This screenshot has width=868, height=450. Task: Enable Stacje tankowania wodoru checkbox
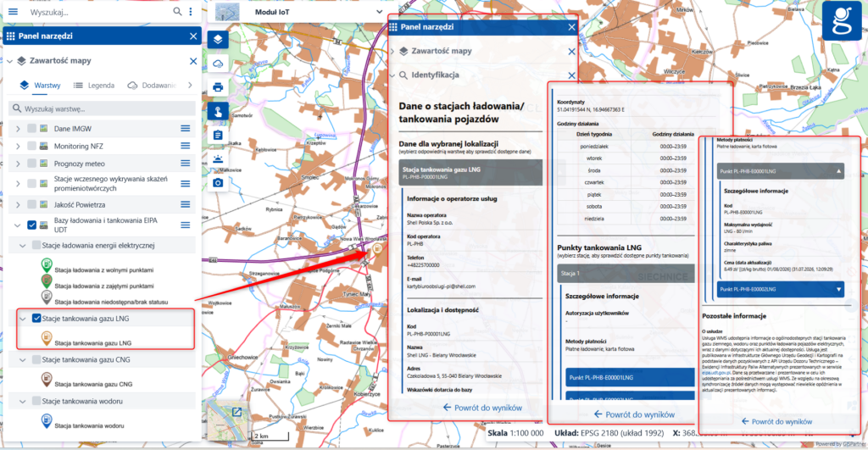36,402
